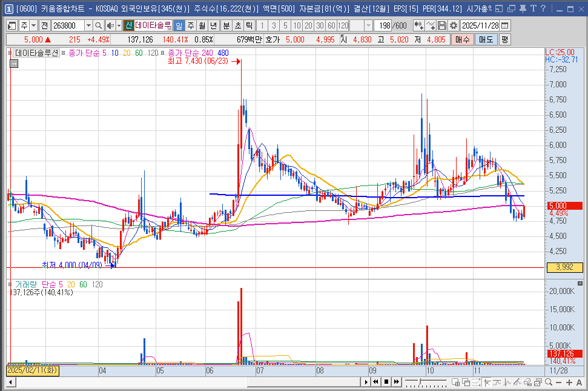Image resolution: width=588 pixels, height=391 pixels.
Task: Toggle the 전 button
Action: 45,25
